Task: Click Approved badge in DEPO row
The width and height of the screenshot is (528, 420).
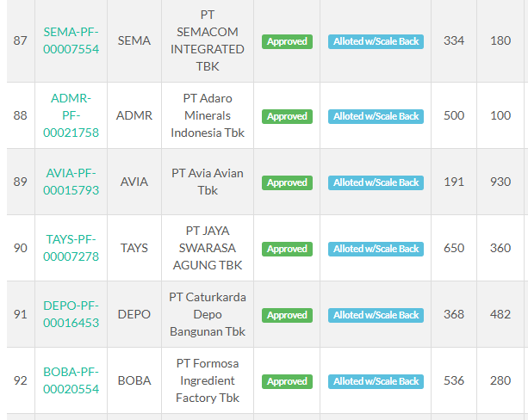Action: [x=287, y=315]
